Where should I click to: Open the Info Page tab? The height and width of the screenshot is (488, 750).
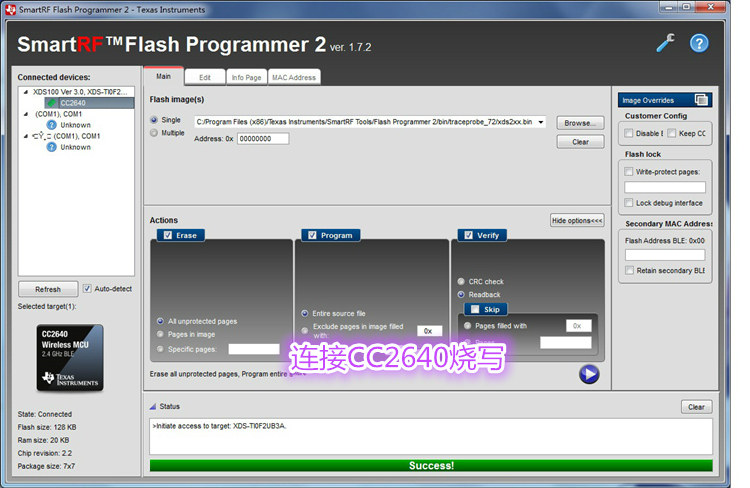pos(246,78)
